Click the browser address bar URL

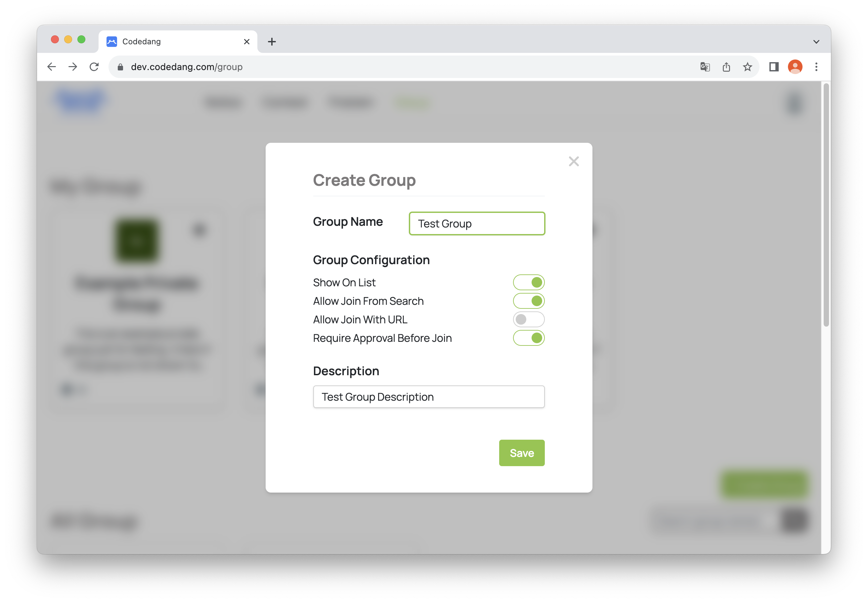[x=187, y=66]
